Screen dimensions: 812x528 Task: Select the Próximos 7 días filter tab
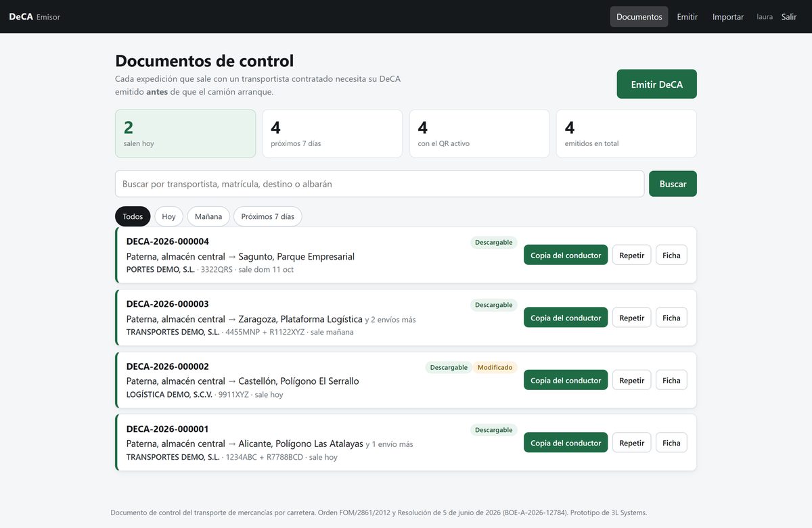click(268, 216)
